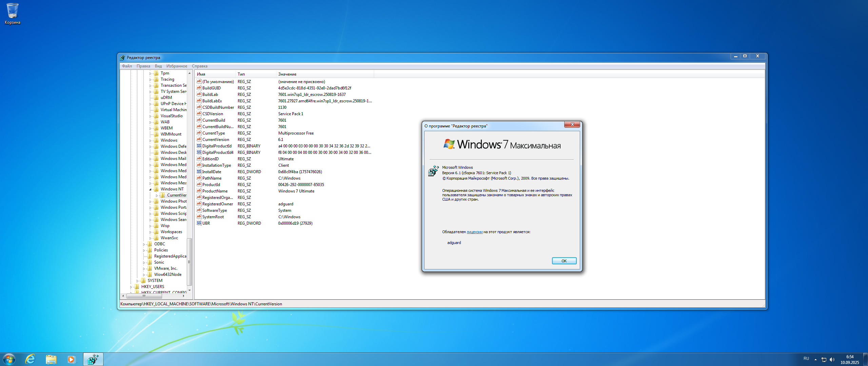Click the UBR DWORD icon
The height and width of the screenshot is (366, 868).
tap(199, 223)
